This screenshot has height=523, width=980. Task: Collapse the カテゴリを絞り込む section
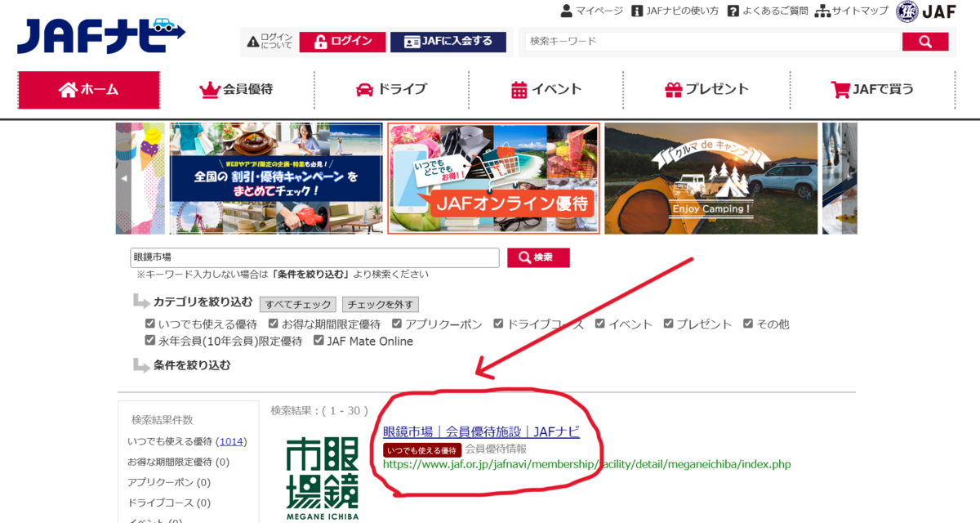pyautogui.click(x=202, y=302)
